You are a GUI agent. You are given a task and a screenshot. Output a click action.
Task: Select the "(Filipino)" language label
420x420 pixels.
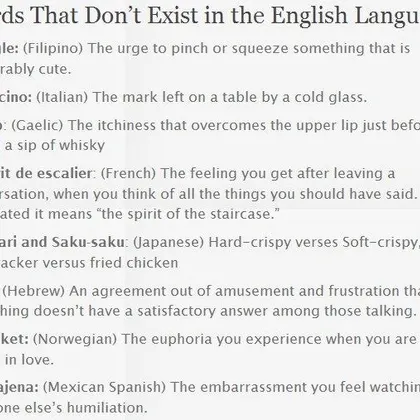(53, 49)
